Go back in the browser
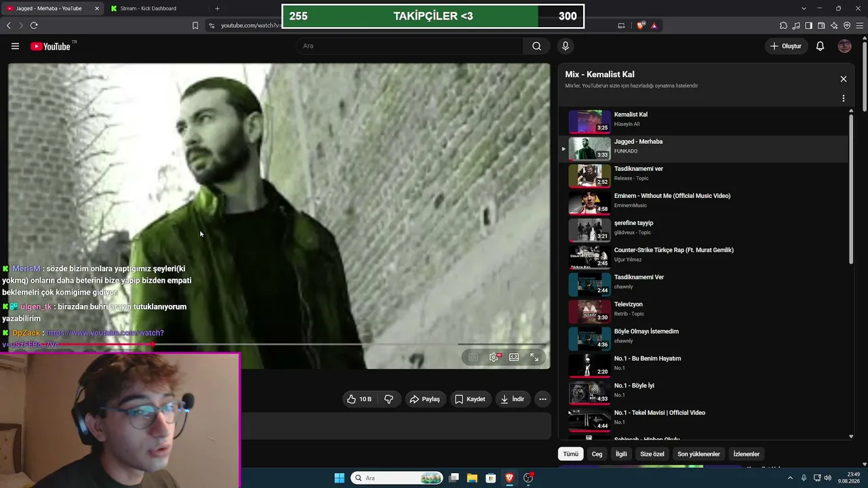Image resolution: width=868 pixels, height=488 pixels. pos(9,26)
